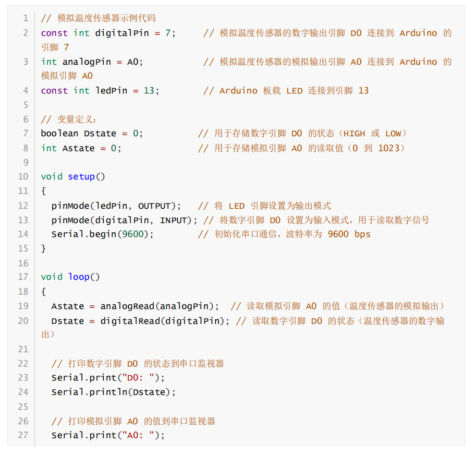Click line number 1 in the gutter
Screen dimensions: 476x455
[x=25, y=18]
